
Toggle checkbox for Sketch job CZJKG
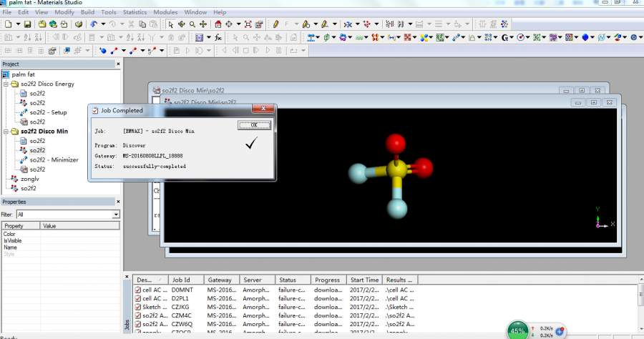(138, 307)
